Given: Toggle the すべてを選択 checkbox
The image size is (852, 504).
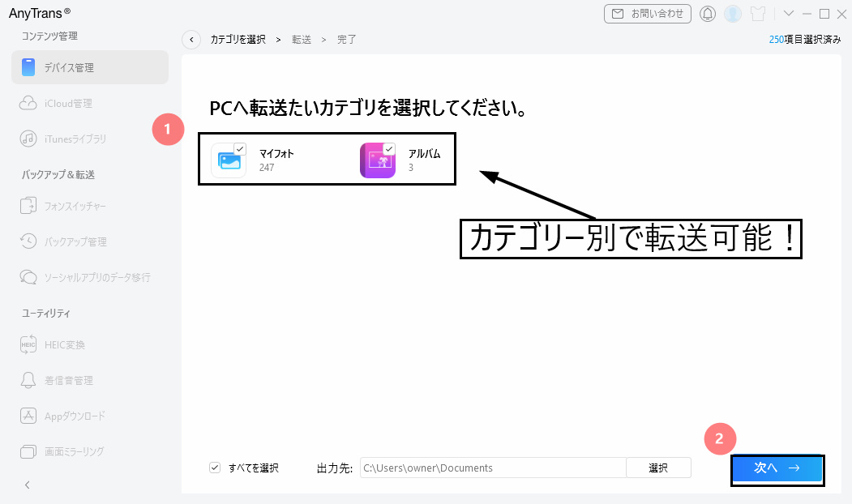Looking at the screenshot, I should (215, 468).
